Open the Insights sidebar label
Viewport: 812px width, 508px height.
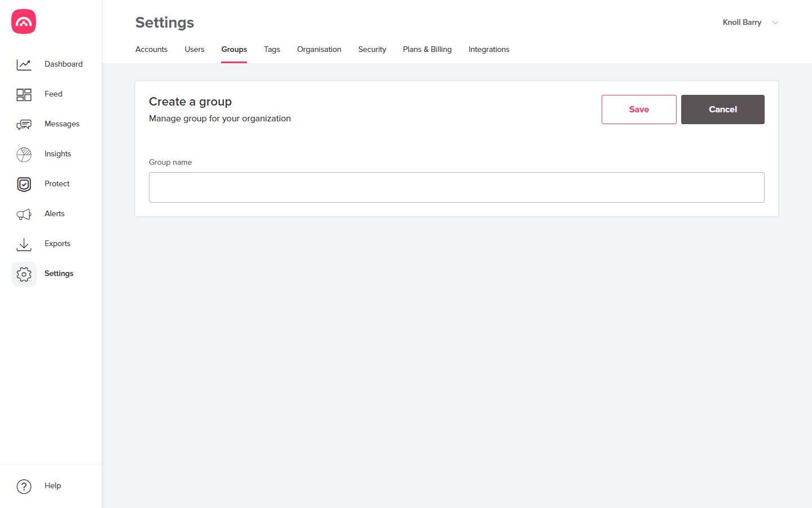point(58,154)
